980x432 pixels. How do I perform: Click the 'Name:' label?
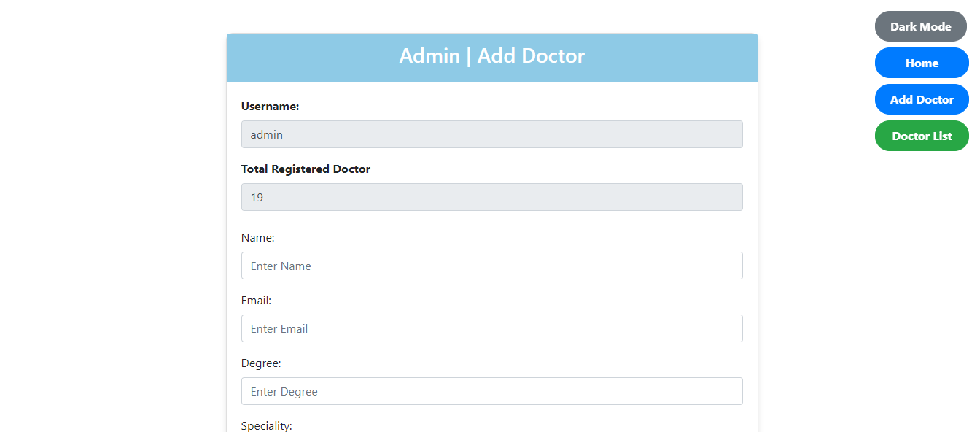258,238
